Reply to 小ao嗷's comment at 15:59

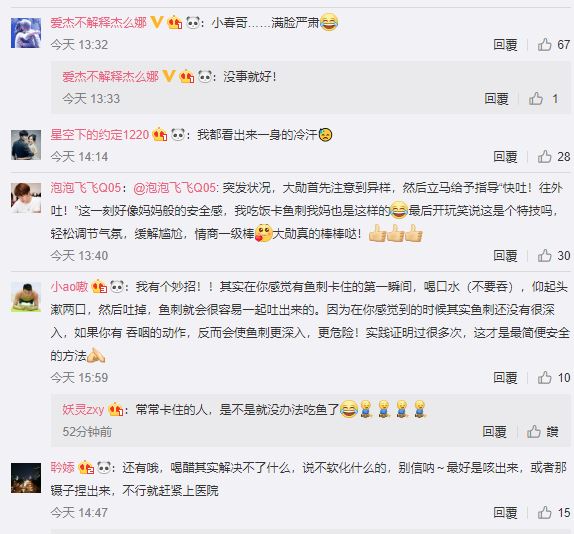(x=505, y=377)
